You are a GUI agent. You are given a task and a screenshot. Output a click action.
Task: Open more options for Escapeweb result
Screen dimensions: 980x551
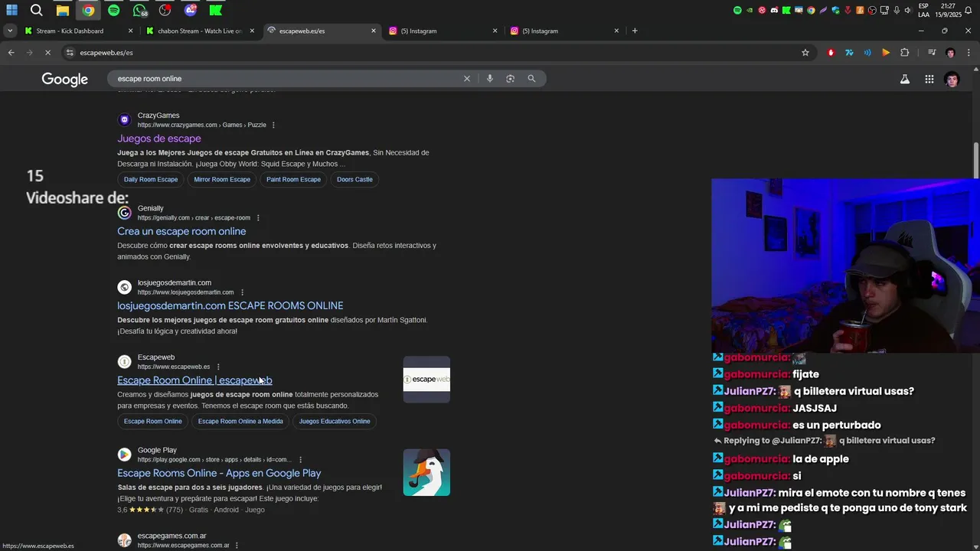click(218, 367)
